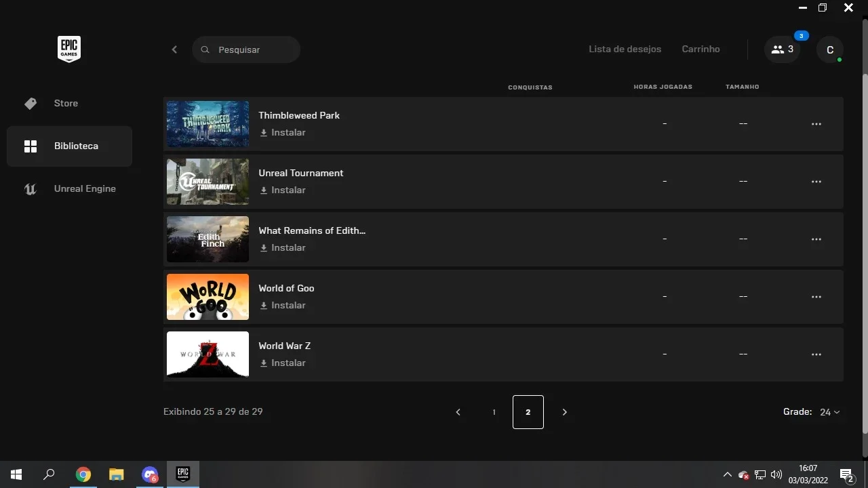
Task: Open options menu for Thimbleweed Park
Action: 816,124
